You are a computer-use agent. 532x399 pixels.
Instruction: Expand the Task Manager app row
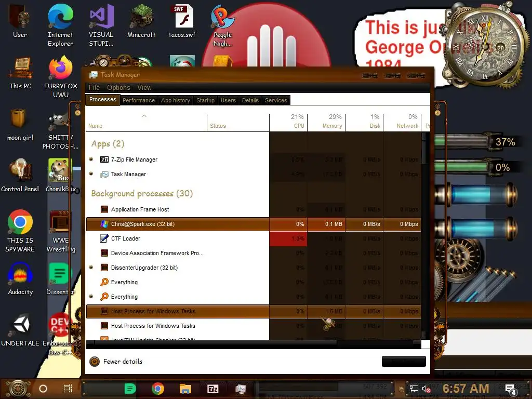pyautogui.click(x=91, y=174)
